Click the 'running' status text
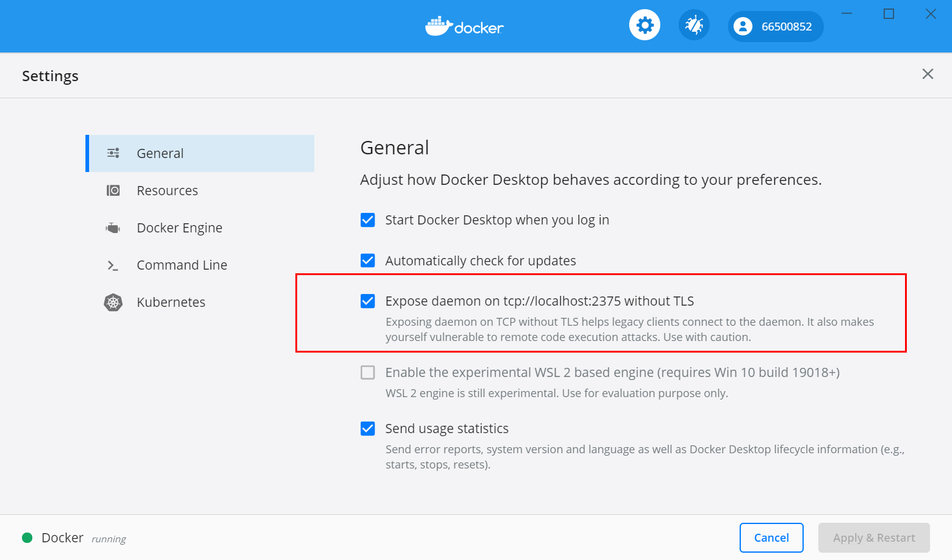The height and width of the screenshot is (560, 952). tap(109, 539)
